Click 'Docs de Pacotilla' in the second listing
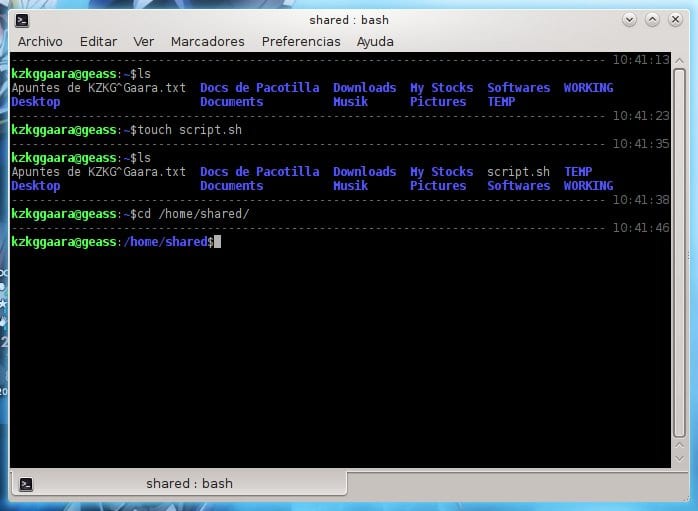This screenshot has width=698, height=511. click(260, 172)
